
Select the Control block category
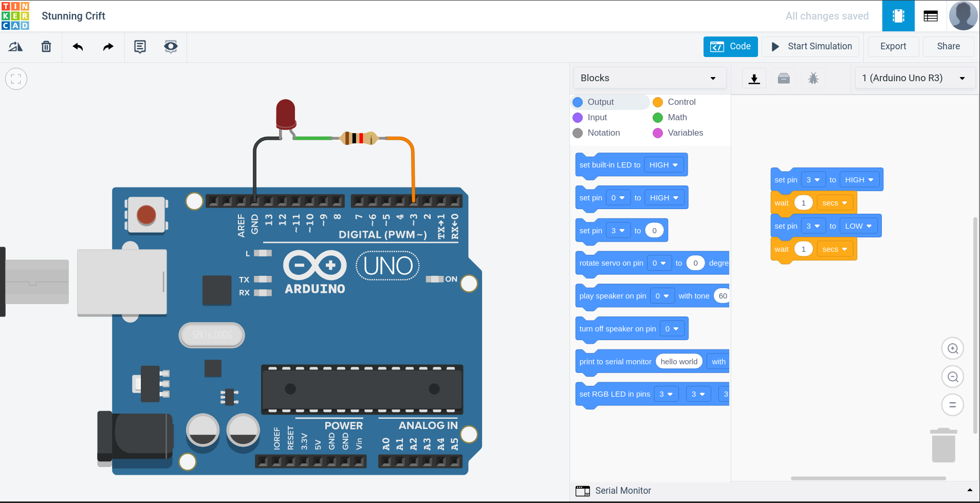(x=674, y=102)
